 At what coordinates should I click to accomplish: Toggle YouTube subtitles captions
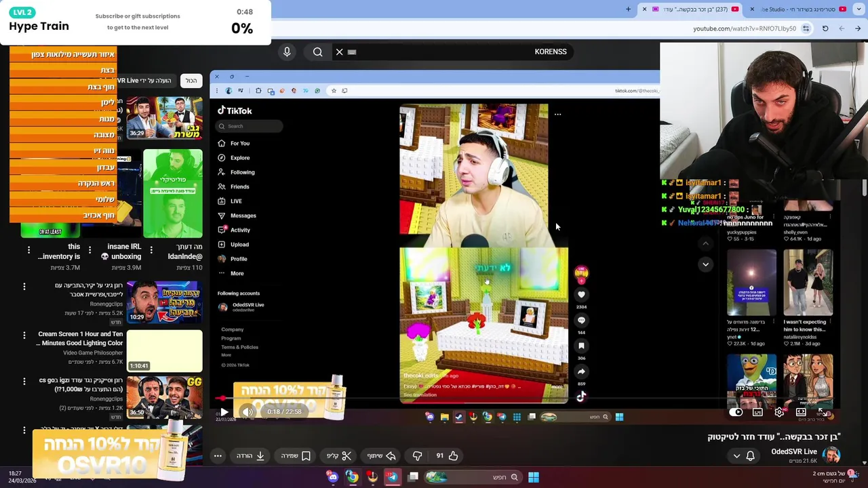pos(757,411)
